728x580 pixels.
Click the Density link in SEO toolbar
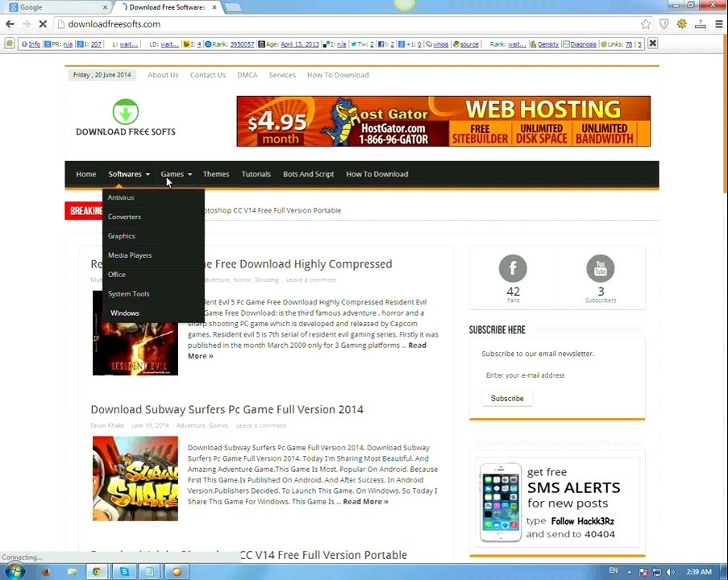point(548,44)
